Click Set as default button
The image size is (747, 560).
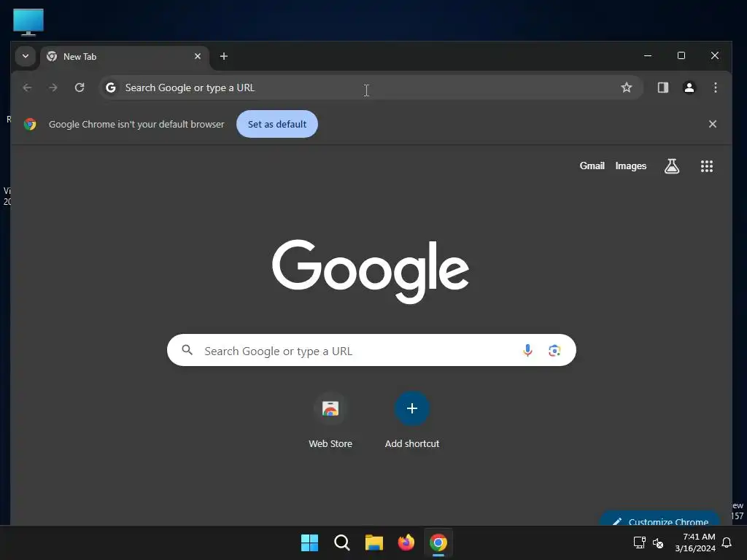(x=276, y=124)
